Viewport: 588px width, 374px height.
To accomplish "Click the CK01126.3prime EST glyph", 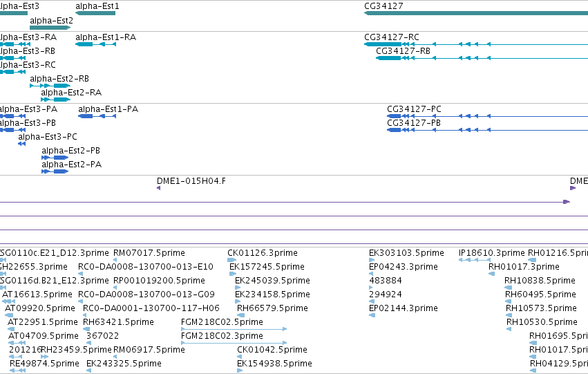I will [231, 260].
